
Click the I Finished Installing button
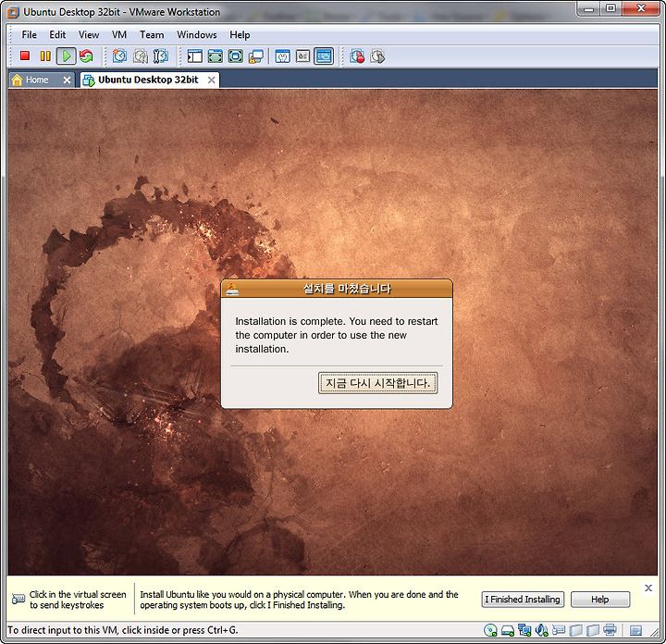[523, 599]
